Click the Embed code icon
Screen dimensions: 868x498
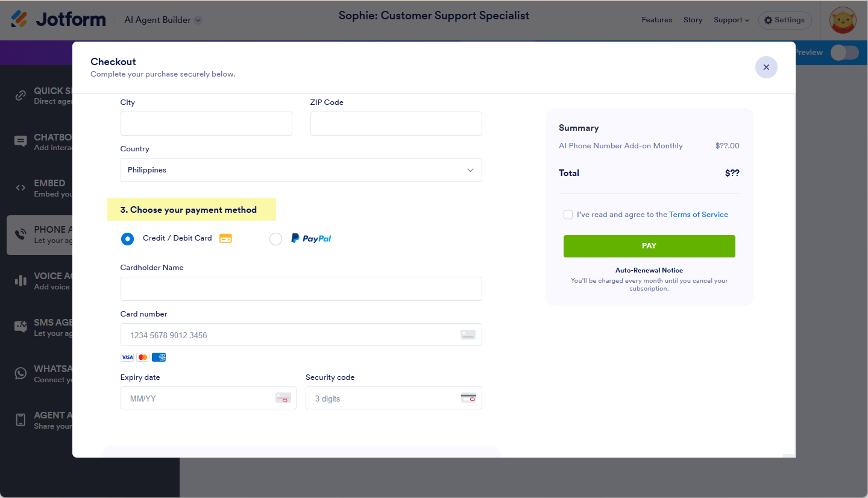point(20,188)
